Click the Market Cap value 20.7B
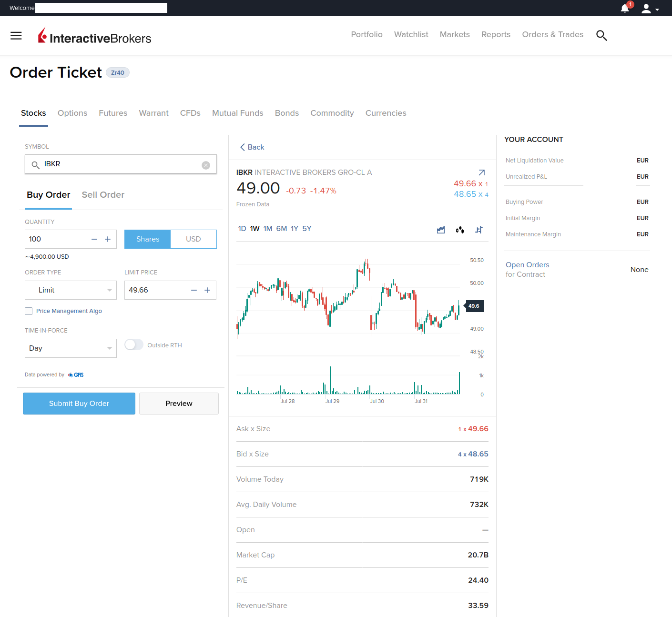 [x=478, y=555]
